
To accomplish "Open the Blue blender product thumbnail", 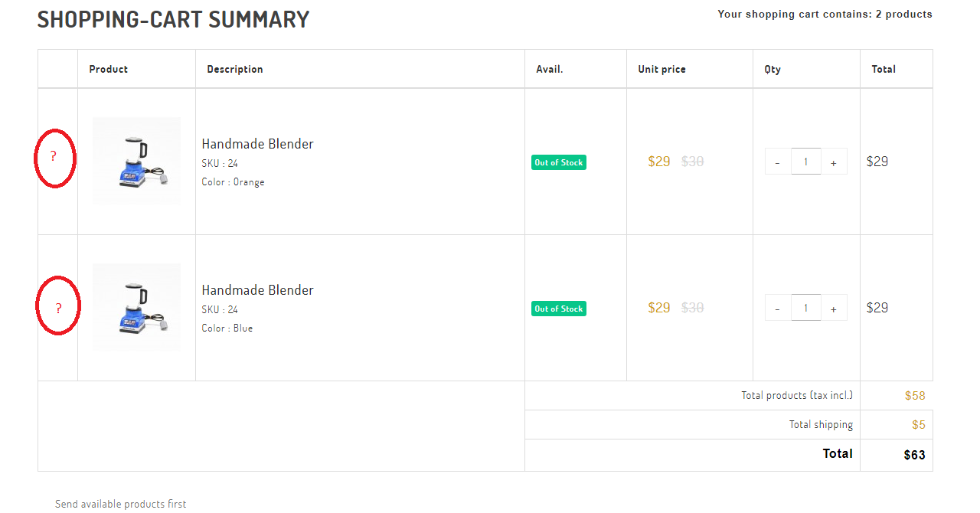I will tap(136, 307).
